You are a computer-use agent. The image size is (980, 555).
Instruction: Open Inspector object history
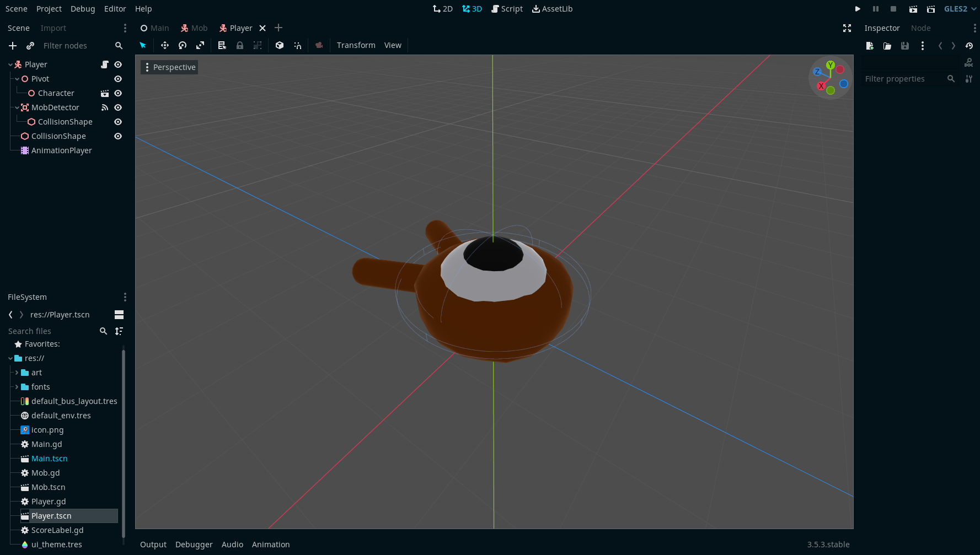pyautogui.click(x=969, y=46)
